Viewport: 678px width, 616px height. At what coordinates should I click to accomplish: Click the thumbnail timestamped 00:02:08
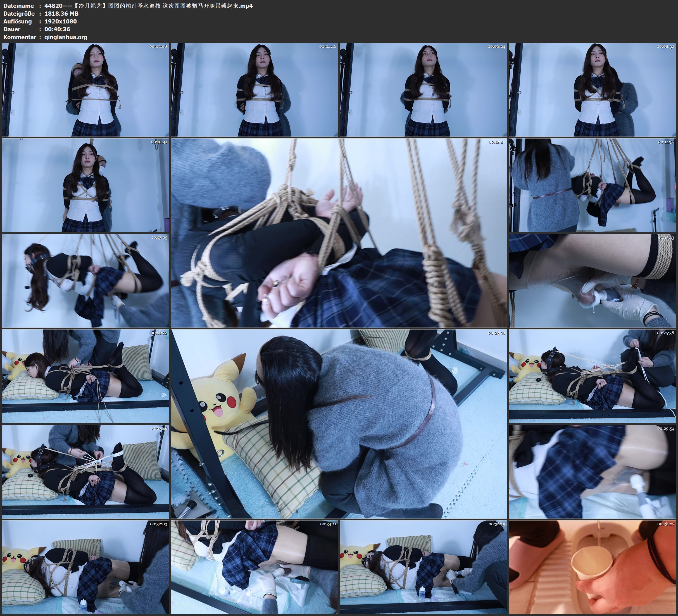85,89
